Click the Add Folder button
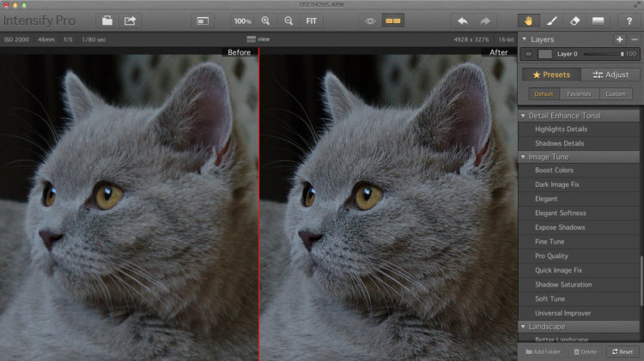The width and height of the screenshot is (644, 361). click(x=543, y=352)
